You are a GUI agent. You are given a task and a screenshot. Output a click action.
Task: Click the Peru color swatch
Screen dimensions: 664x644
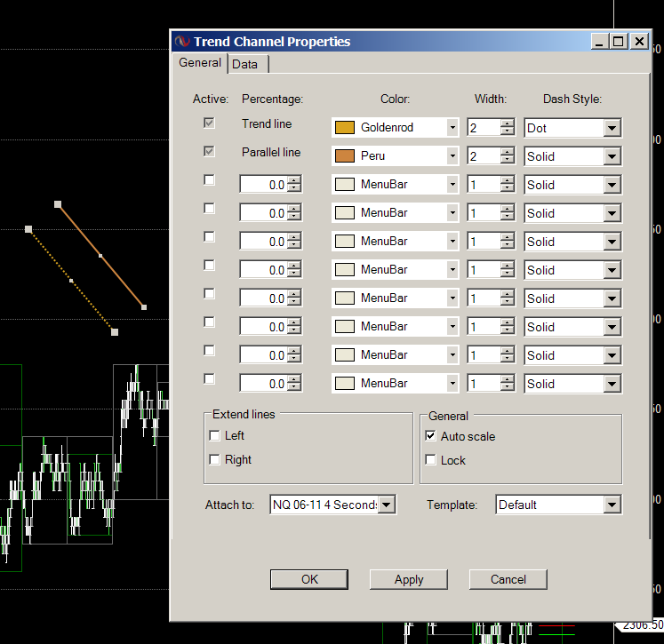click(x=344, y=156)
